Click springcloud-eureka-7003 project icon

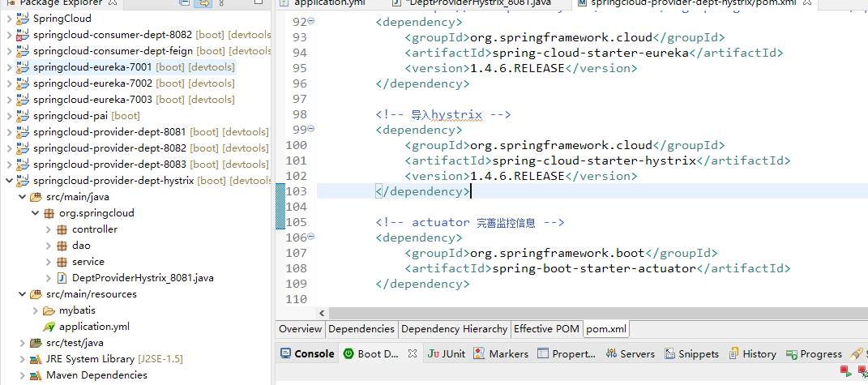(23, 100)
